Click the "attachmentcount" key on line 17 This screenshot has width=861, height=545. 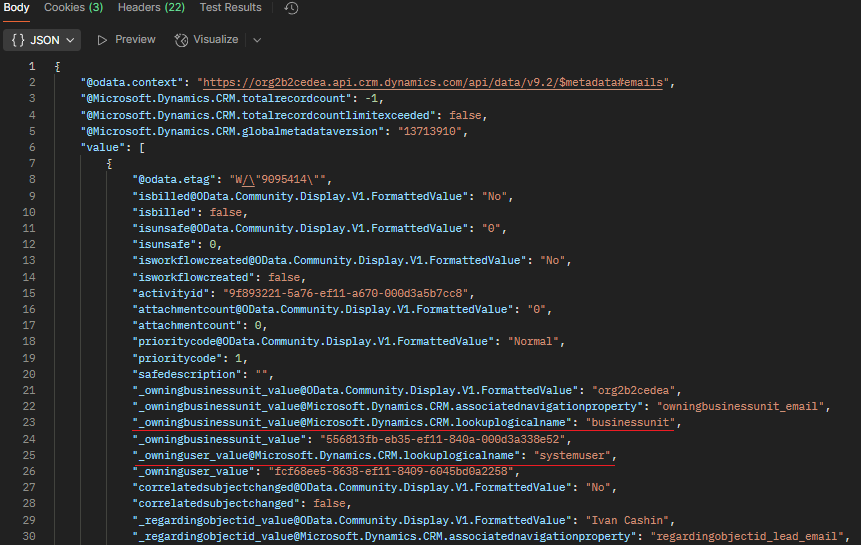pyautogui.click(x=187, y=325)
